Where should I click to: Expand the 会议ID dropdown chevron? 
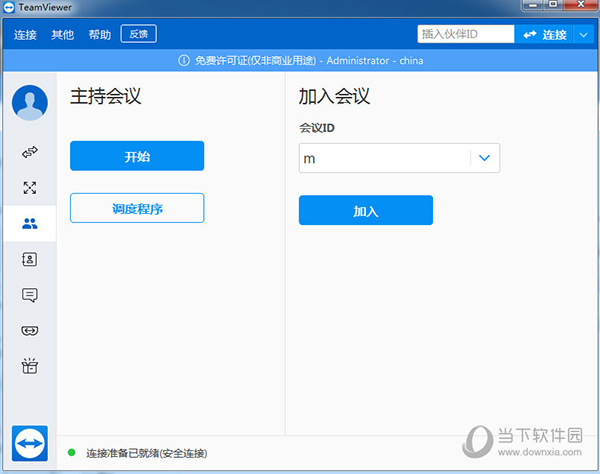pyautogui.click(x=484, y=158)
